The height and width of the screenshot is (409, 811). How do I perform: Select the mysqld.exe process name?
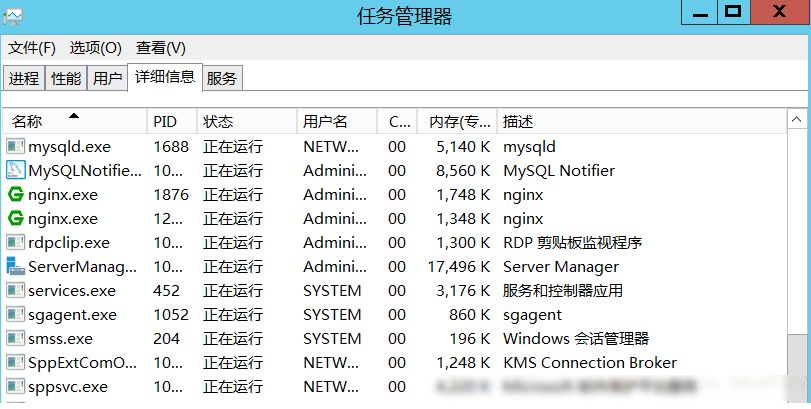(69, 147)
